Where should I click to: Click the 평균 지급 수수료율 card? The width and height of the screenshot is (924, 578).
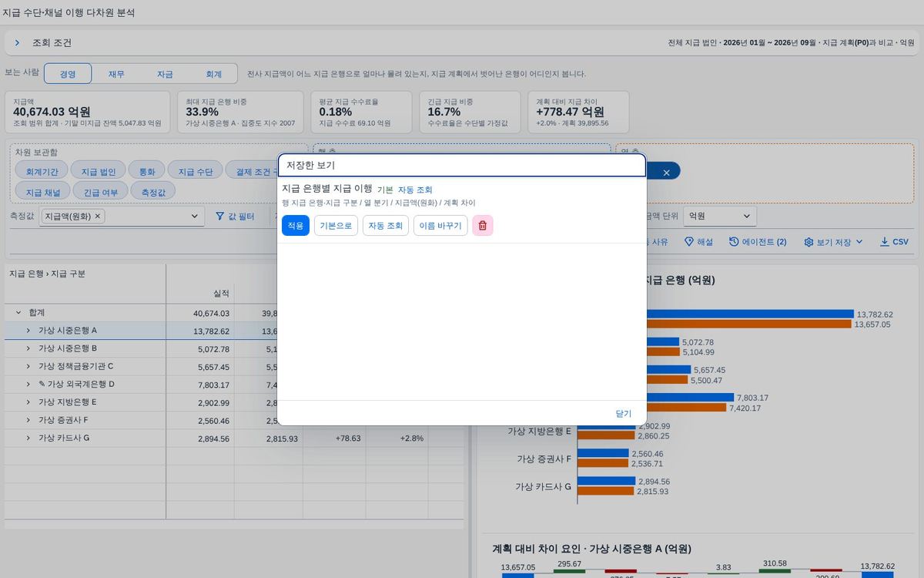click(x=362, y=112)
